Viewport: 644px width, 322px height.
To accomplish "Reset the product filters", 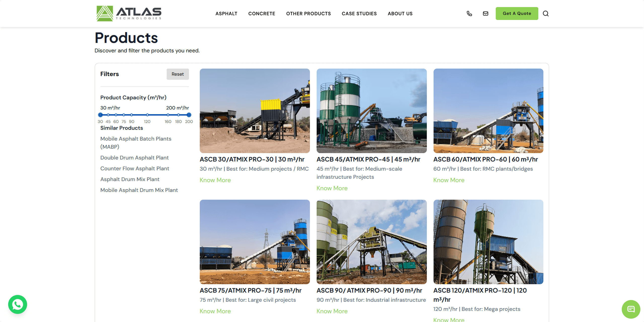I will (x=178, y=74).
